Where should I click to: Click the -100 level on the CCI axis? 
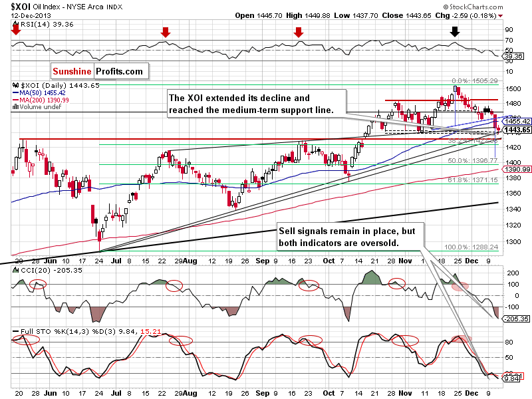(512, 307)
